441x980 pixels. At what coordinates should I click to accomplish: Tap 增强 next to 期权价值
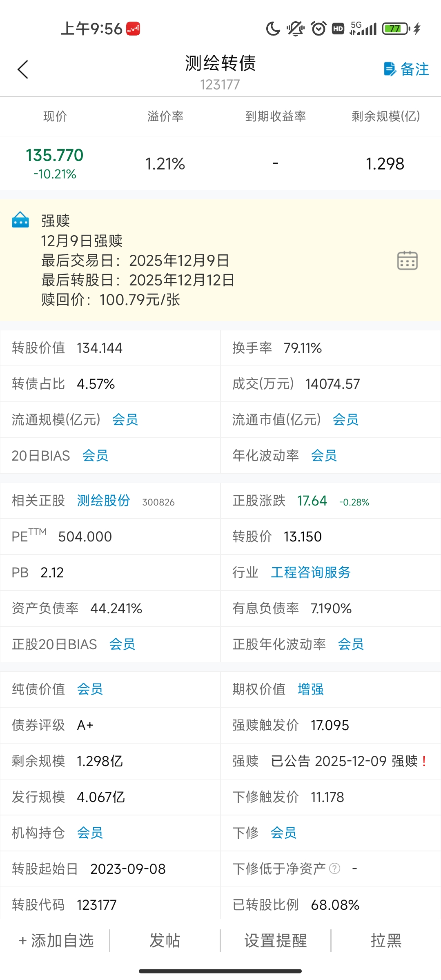(310, 689)
